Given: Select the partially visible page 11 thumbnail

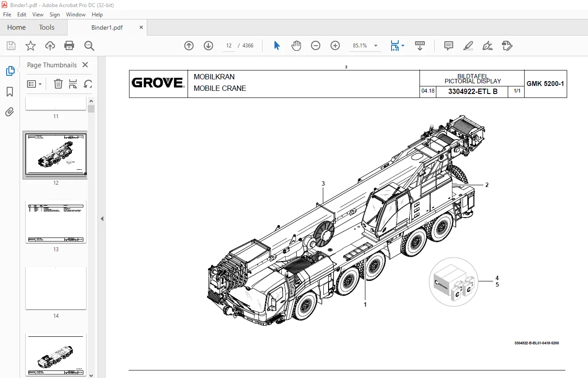Looking at the screenshot, I should click(x=55, y=104).
